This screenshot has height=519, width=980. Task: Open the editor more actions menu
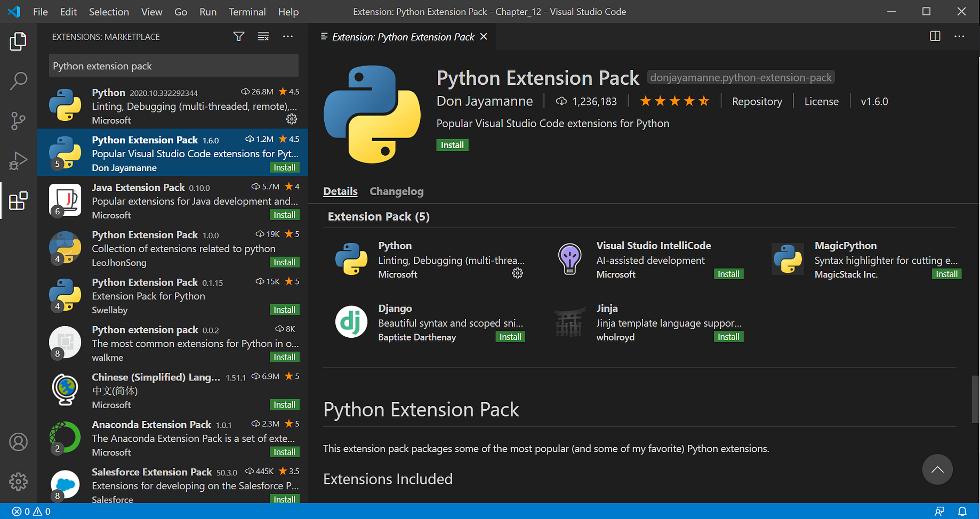pos(959,36)
